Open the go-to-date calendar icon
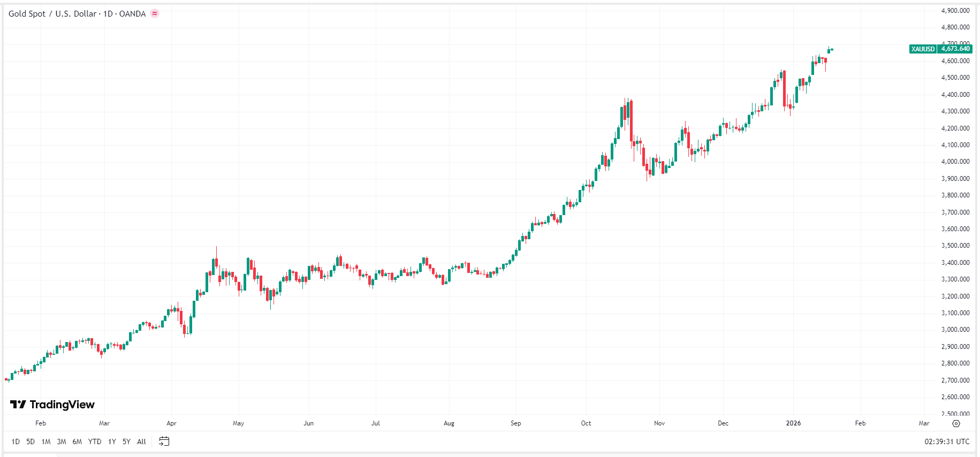The height and width of the screenshot is (457, 980). click(164, 441)
